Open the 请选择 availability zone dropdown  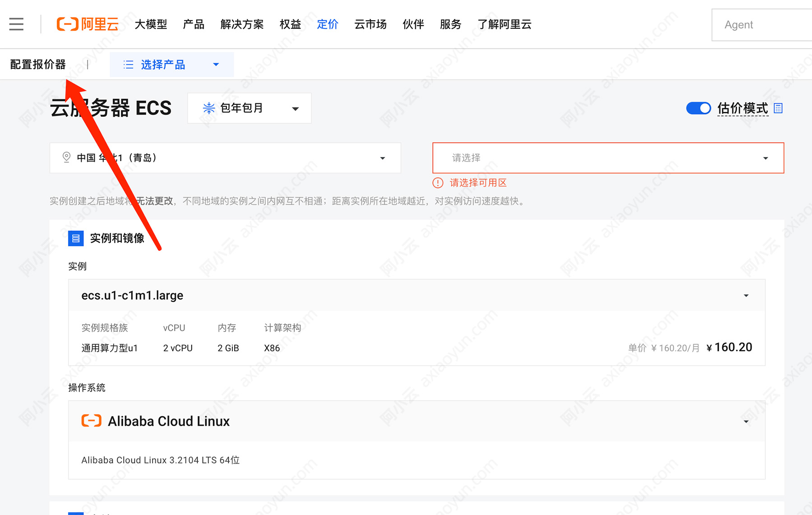coord(608,158)
